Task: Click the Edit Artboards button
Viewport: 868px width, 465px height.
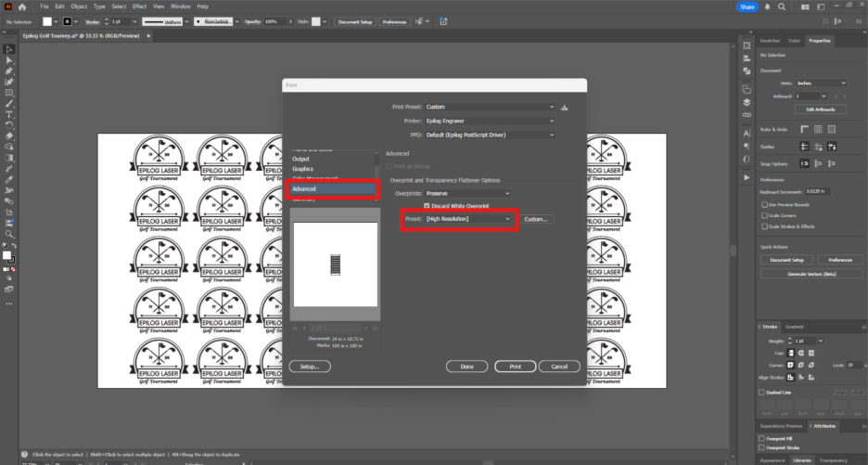Action: (x=821, y=110)
